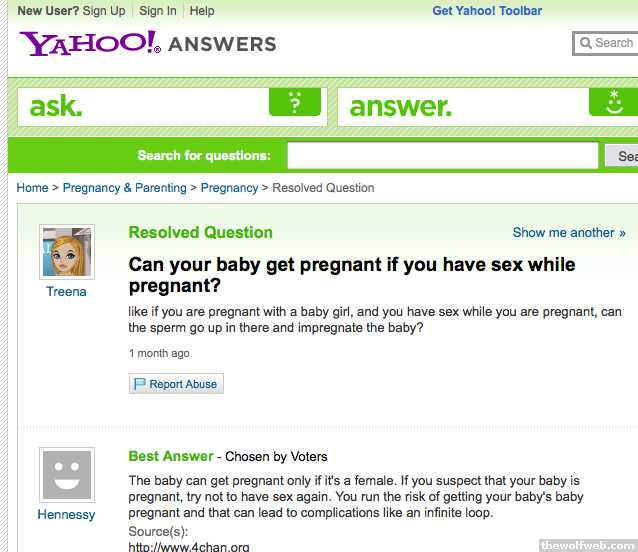Click the Report Abuse flag button

[176, 384]
